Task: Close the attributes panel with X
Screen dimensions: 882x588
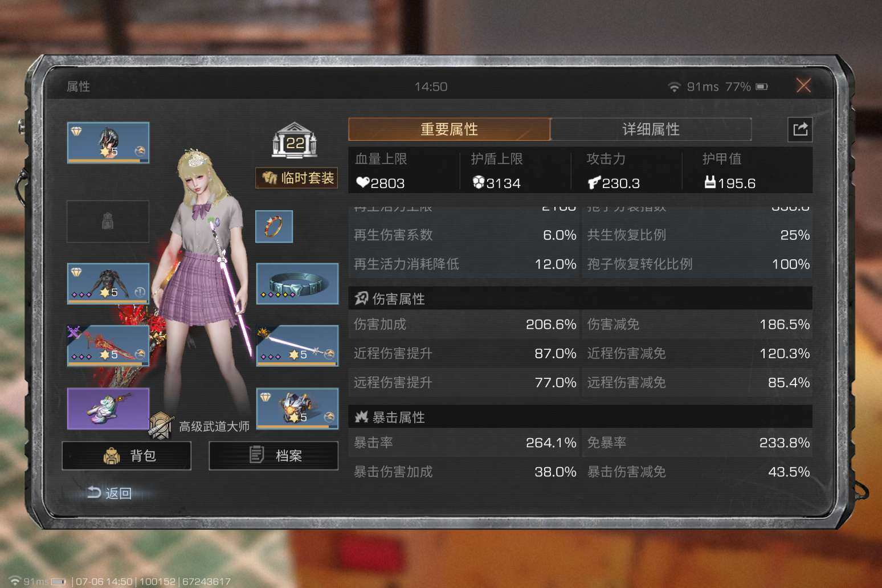Action: point(803,85)
